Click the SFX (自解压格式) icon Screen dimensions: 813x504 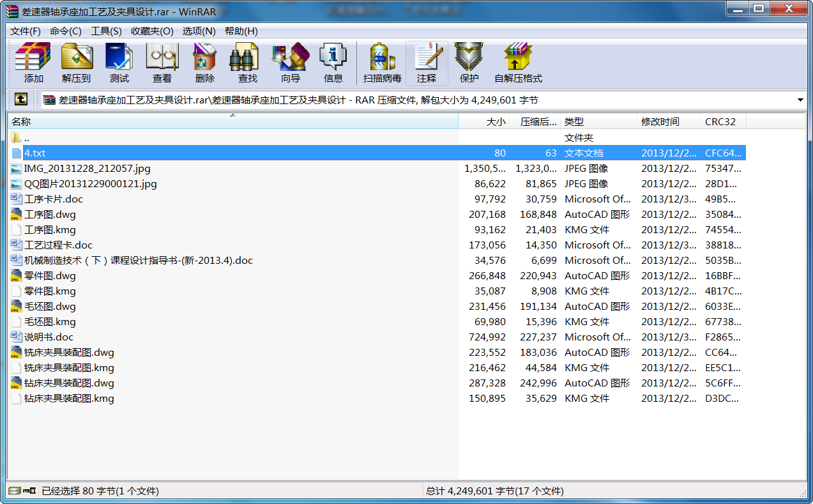point(518,63)
